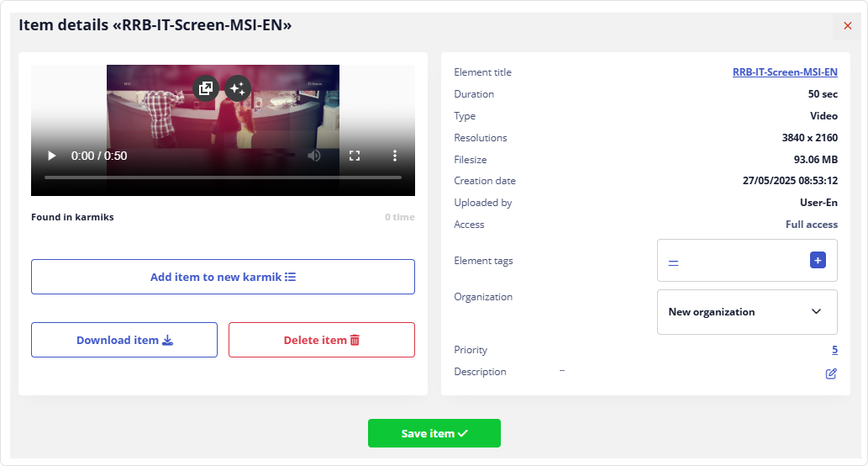
Task: Close the item details dialog
Action: (x=847, y=26)
